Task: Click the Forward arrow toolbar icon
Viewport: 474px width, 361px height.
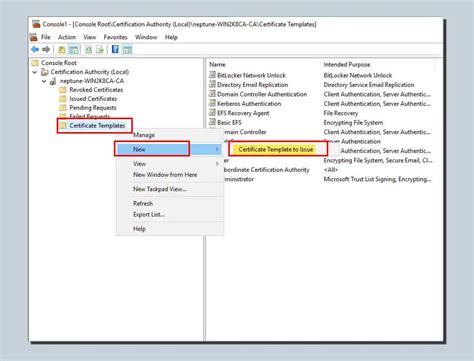Action: click(46, 50)
